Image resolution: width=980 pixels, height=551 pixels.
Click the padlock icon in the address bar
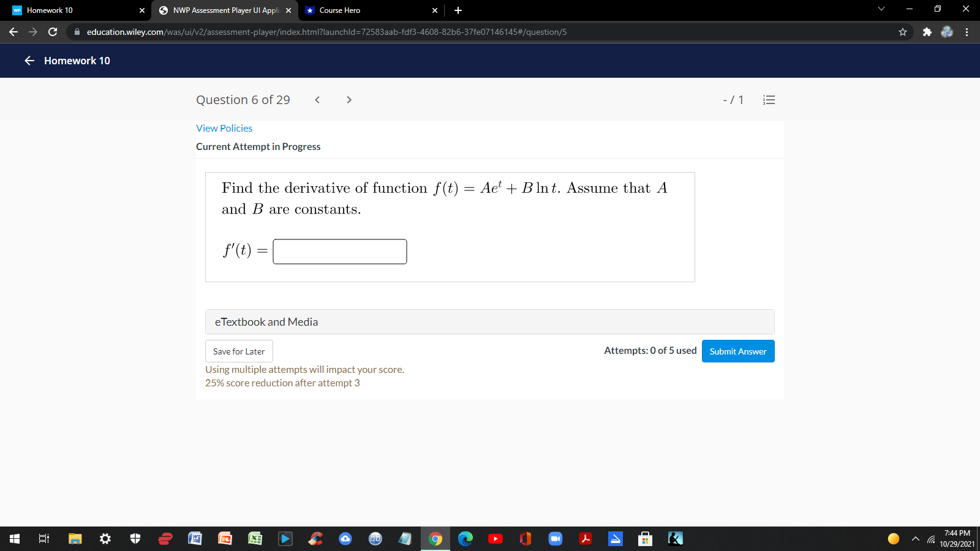click(77, 32)
